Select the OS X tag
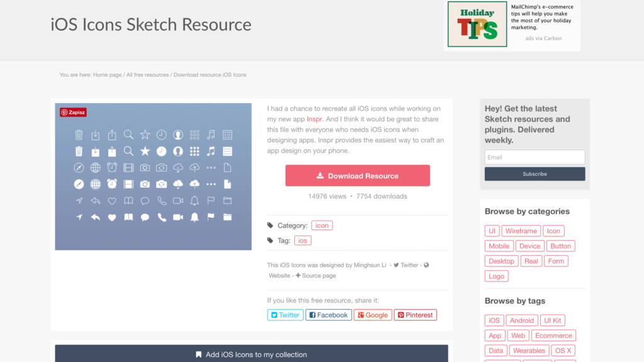Image resolution: width=644 pixels, height=362 pixels. [563, 351]
